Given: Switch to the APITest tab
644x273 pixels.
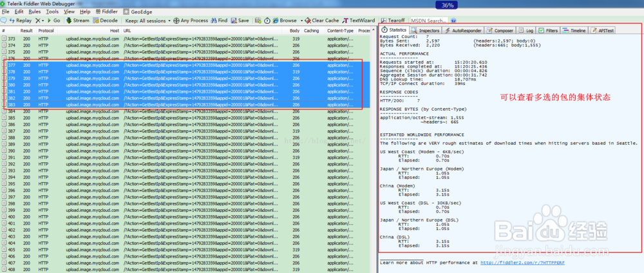Looking at the screenshot, I should 603,30.
